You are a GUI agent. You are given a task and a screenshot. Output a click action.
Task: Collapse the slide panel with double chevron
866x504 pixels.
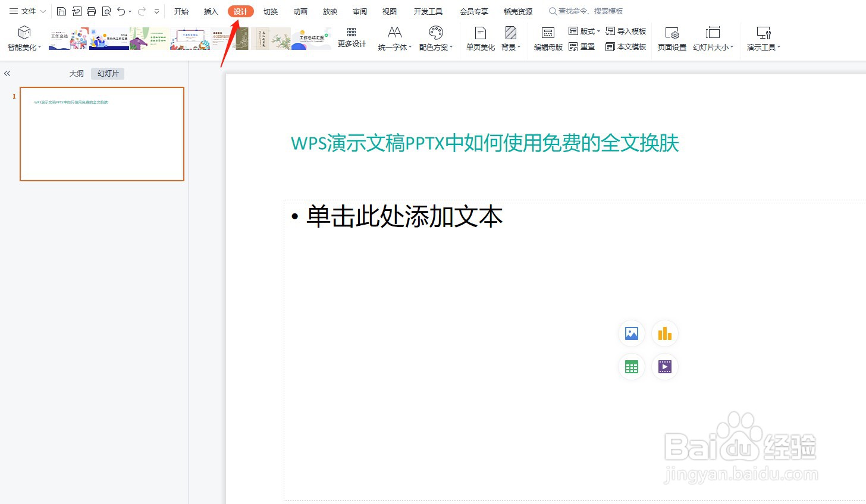point(7,74)
